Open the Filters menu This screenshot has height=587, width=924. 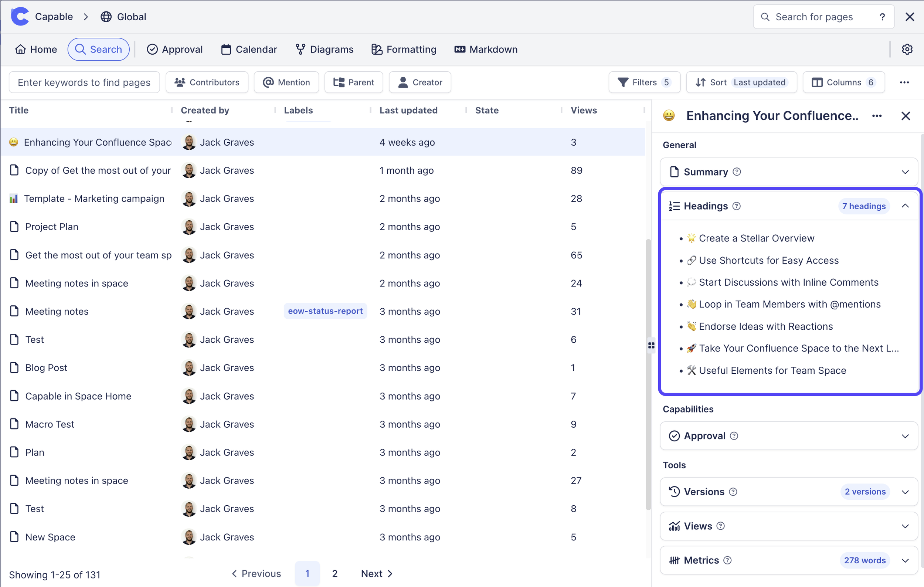[644, 82]
